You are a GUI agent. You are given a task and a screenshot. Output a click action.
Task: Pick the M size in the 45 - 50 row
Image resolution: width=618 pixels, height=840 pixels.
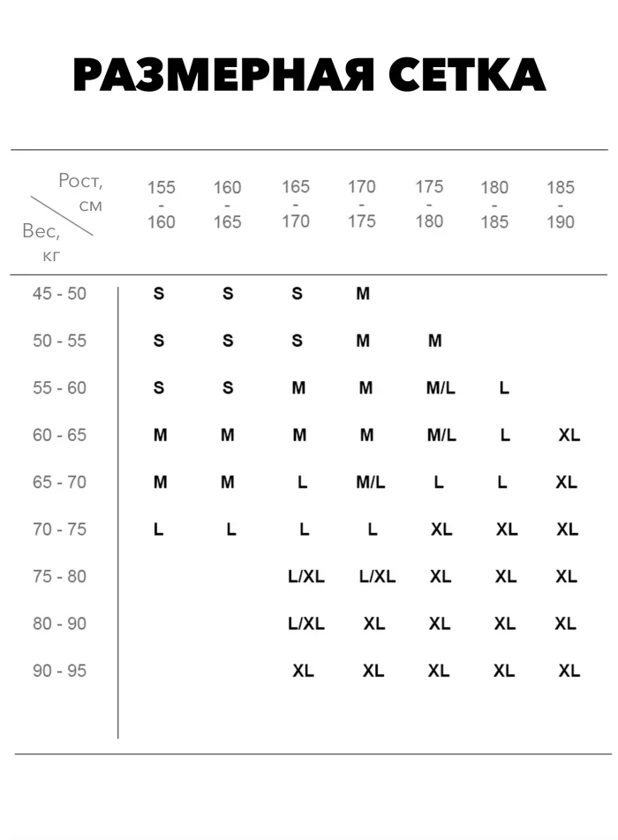pos(363,294)
